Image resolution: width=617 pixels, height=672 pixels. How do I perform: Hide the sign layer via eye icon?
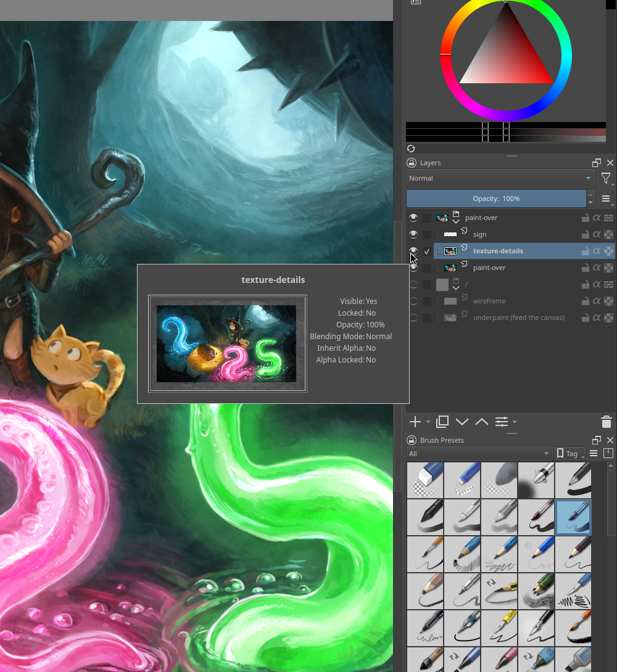(413, 234)
